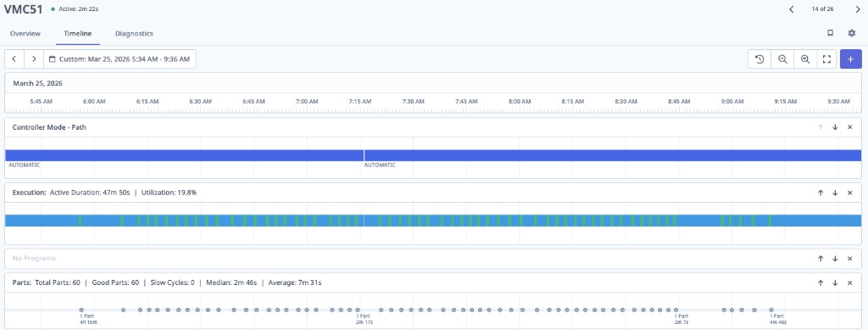Click the Controller Mode - Path title
This screenshot has height=330, width=868.
pos(49,127)
